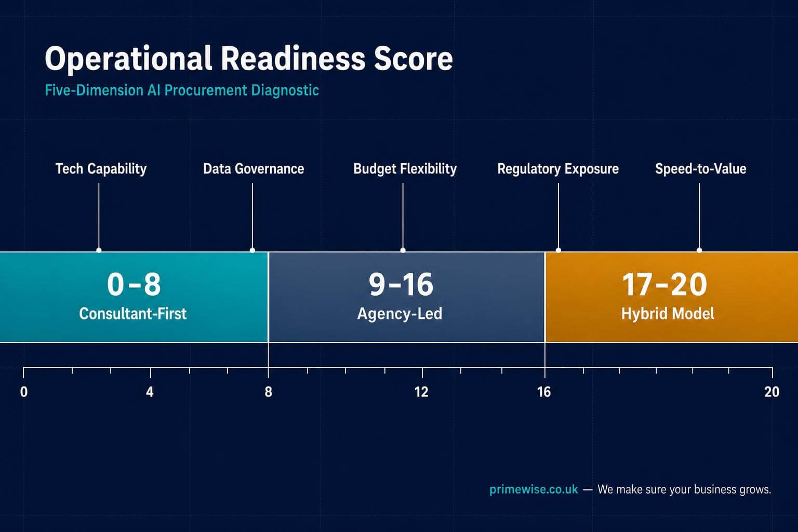The height and width of the screenshot is (532, 798).
Task: Click the Data Governance marker dot
Action: tap(252, 250)
